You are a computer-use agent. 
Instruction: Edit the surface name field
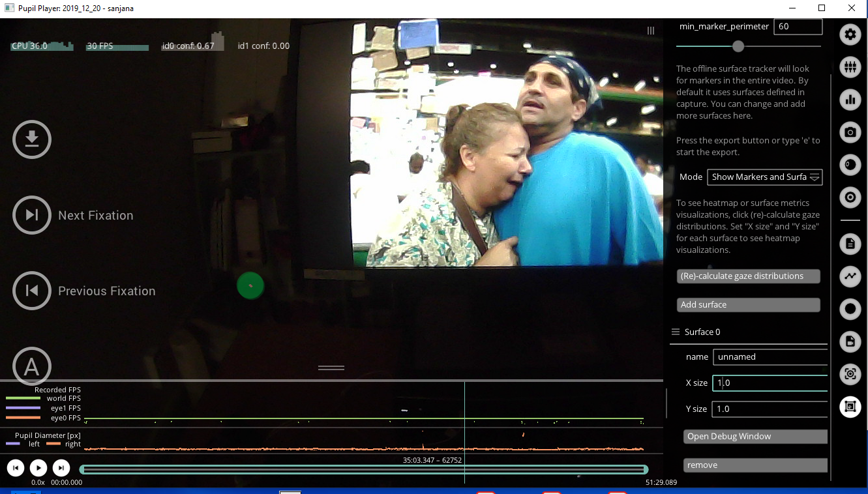coord(770,357)
